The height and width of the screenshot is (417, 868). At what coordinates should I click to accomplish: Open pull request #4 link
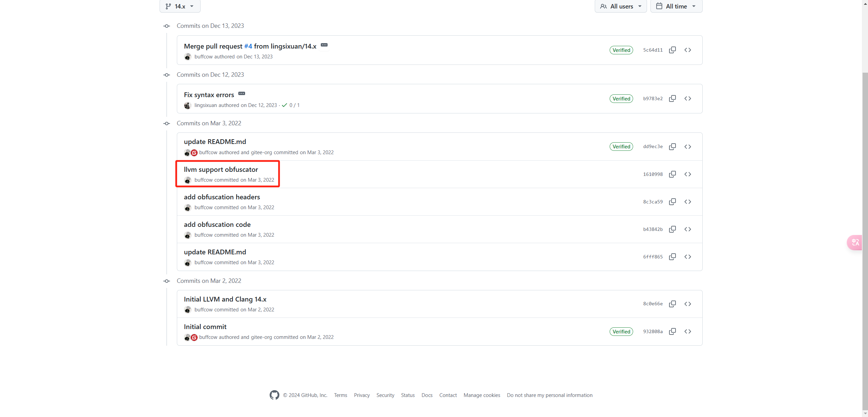(x=248, y=46)
